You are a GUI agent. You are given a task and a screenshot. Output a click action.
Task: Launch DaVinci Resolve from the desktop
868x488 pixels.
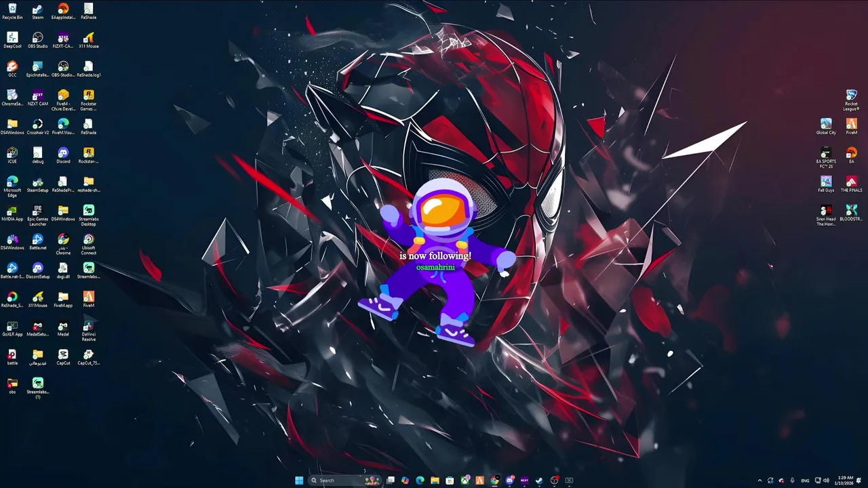pyautogui.click(x=88, y=331)
